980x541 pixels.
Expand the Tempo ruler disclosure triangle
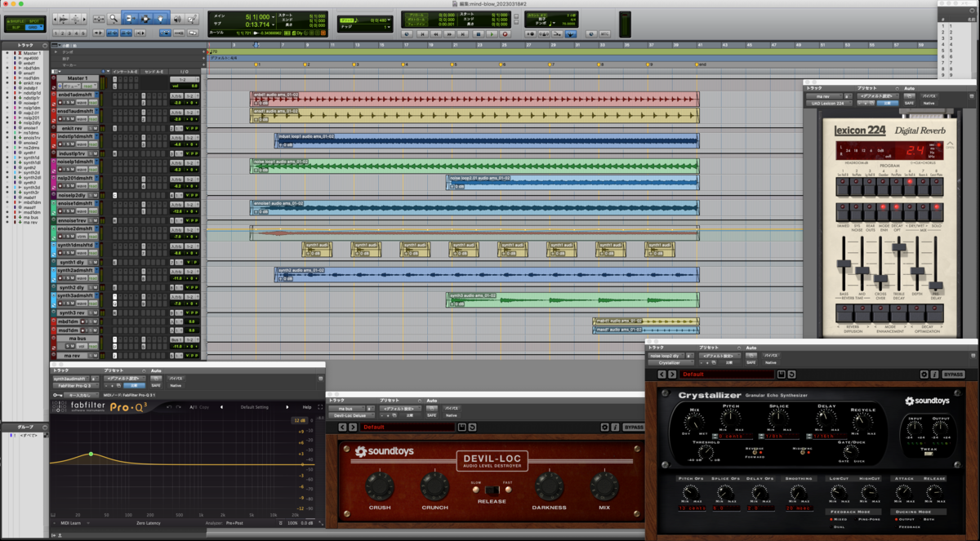56,52
